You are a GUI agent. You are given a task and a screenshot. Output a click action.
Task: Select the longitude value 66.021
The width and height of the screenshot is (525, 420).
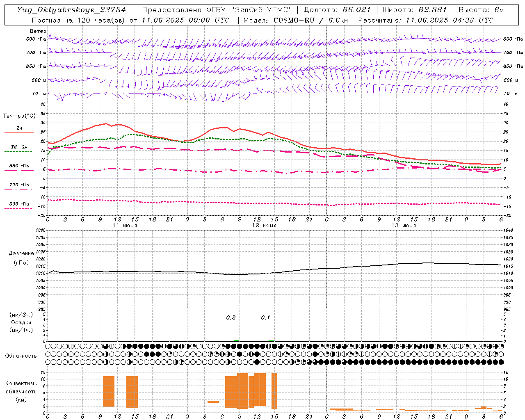click(x=357, y=10)
